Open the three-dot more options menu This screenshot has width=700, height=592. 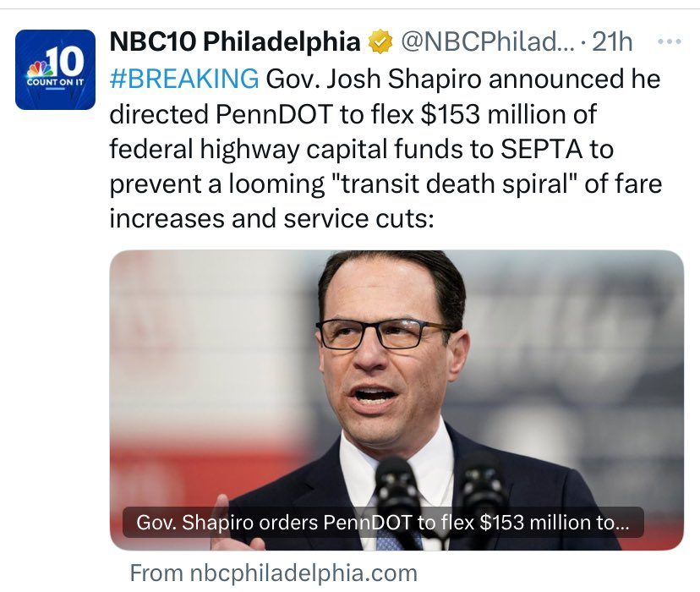(x=669, y=41)
